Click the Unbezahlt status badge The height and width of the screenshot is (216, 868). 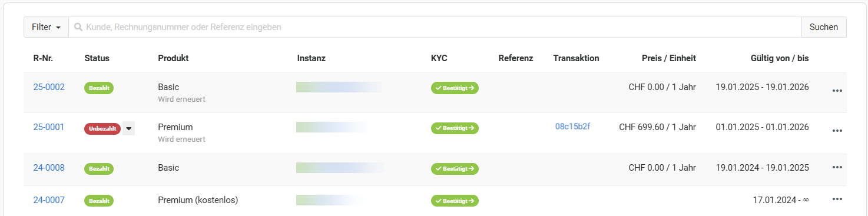click(102, 128)
